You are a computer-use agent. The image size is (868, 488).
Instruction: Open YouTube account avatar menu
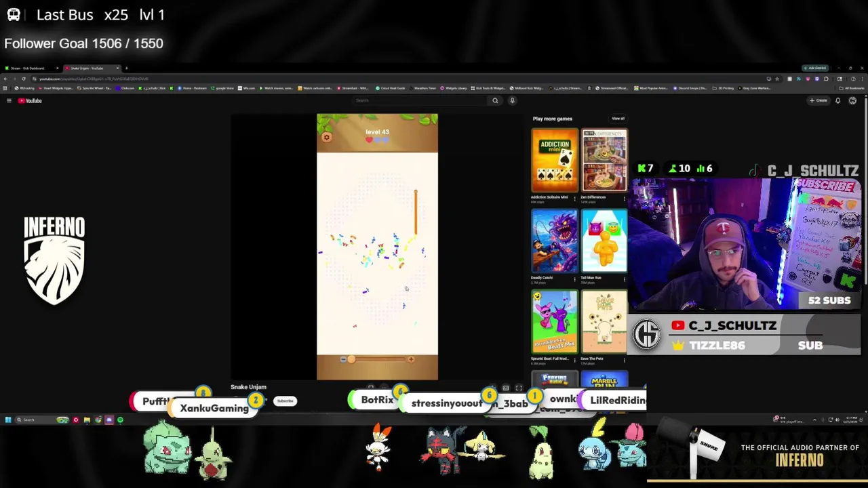(852, 100)
